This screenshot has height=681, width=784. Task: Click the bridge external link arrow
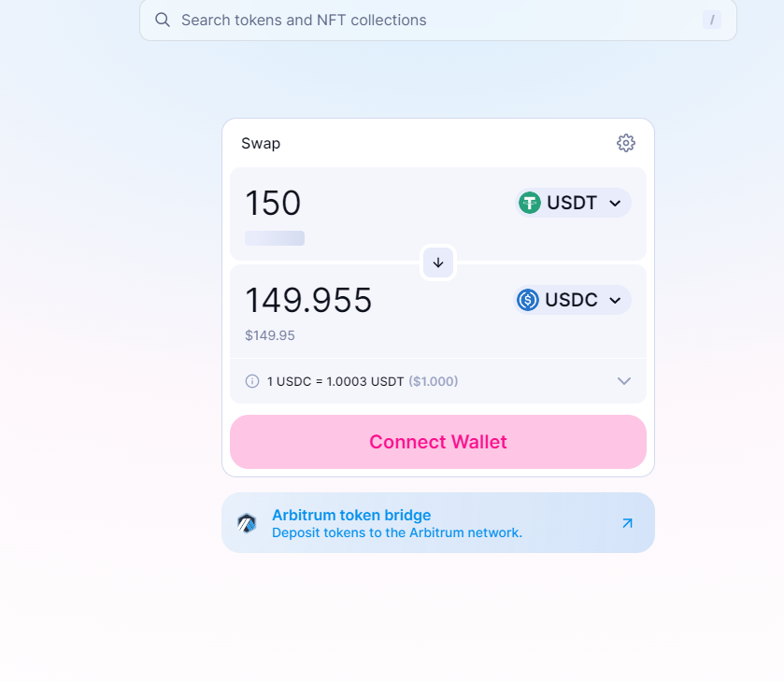pyautogui.click(x=628, y=523)
